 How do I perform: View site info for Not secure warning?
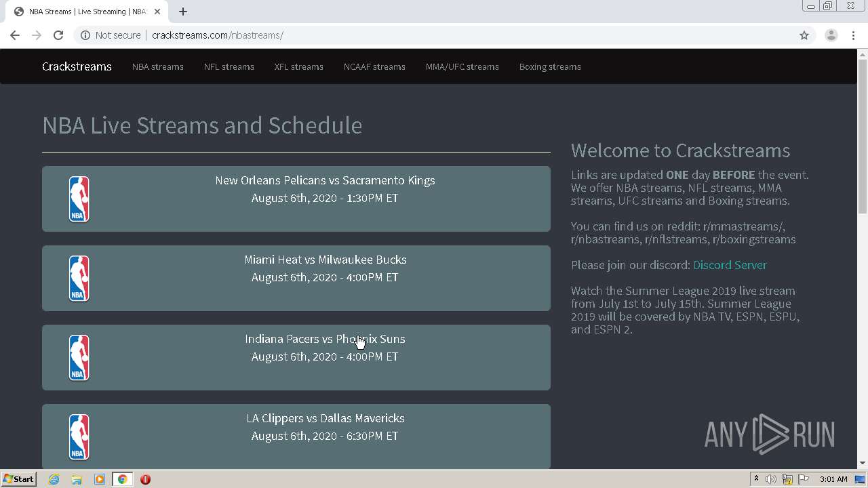click(x=111, y=35)
